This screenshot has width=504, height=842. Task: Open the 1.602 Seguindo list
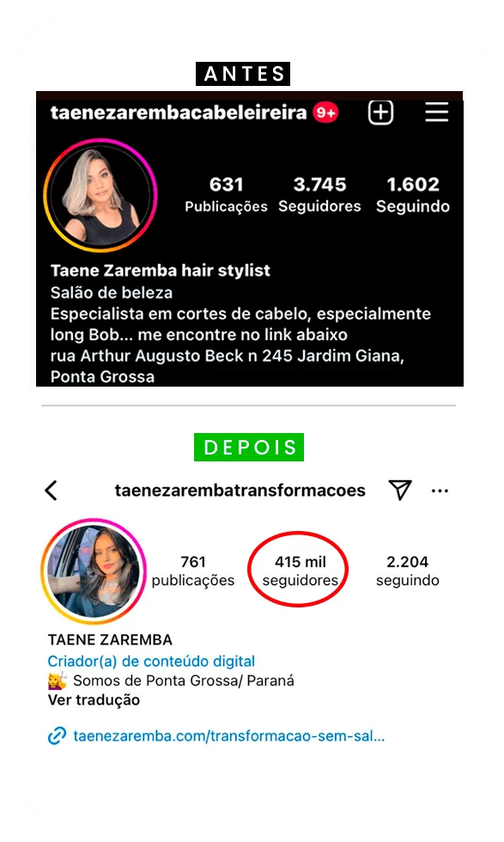413,195
